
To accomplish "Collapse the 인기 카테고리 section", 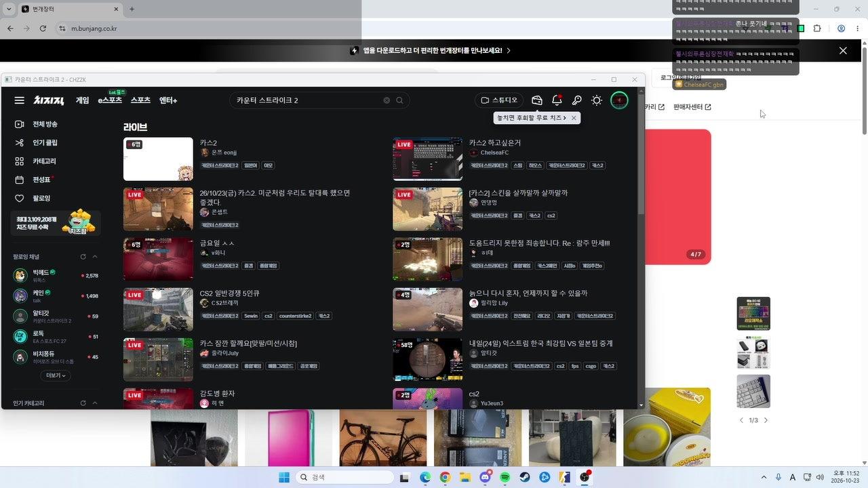I will [x=95, y=403].
